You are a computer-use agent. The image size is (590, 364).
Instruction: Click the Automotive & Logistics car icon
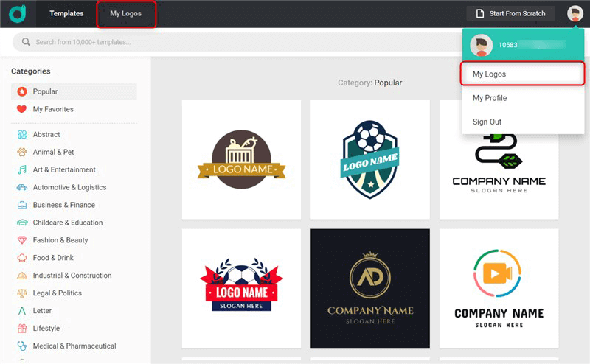pos(22,187)
